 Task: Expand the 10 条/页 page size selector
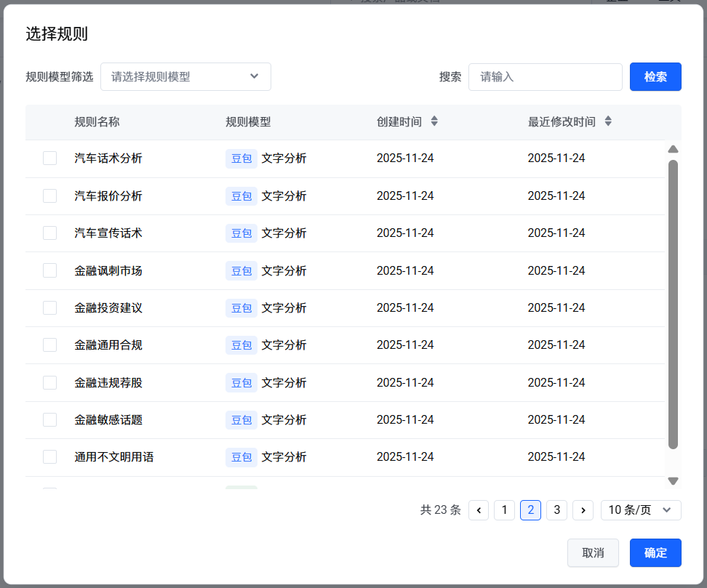pos(641,510)
